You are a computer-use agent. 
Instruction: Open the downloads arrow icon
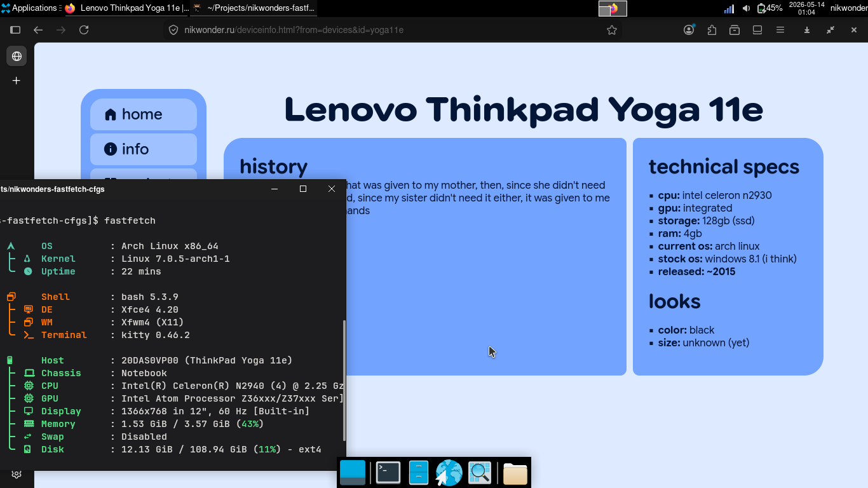point(807,30)
